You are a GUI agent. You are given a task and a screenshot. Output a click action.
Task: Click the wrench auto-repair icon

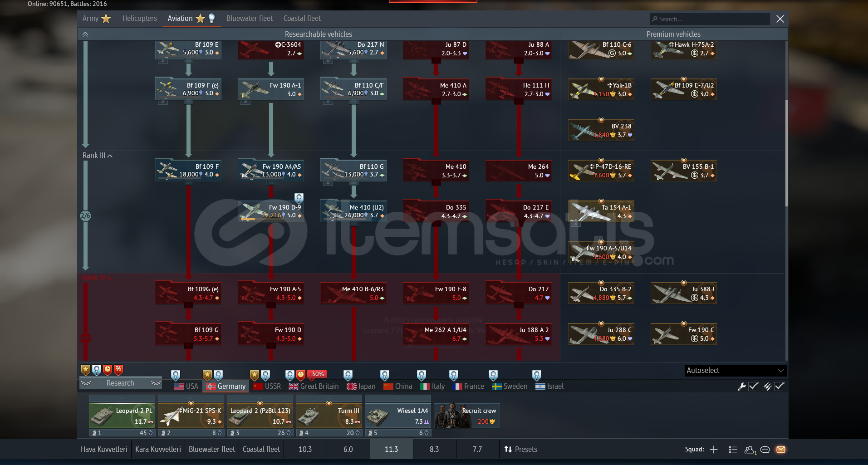pos(742,387)
